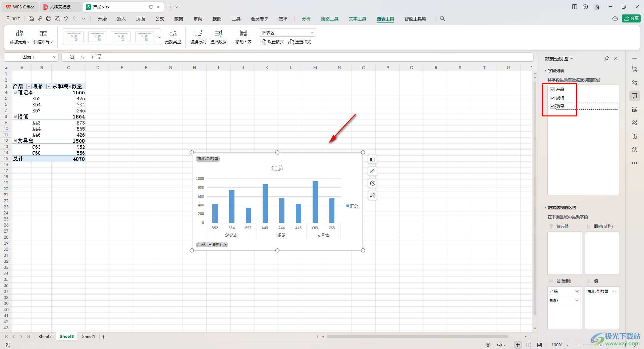Click the 求和项:数量 button on chart
The width and height of the screenshot is (644, 349).
point(208,159)
